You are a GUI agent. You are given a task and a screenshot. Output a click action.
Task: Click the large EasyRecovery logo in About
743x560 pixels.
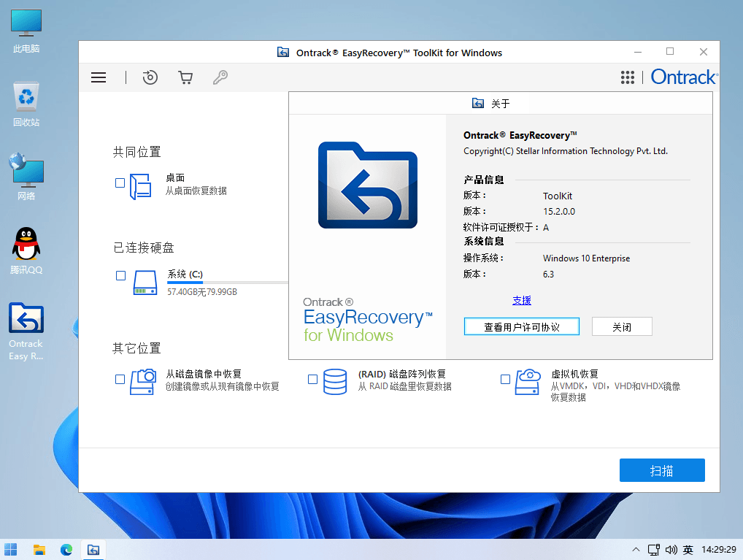[368, 185]
